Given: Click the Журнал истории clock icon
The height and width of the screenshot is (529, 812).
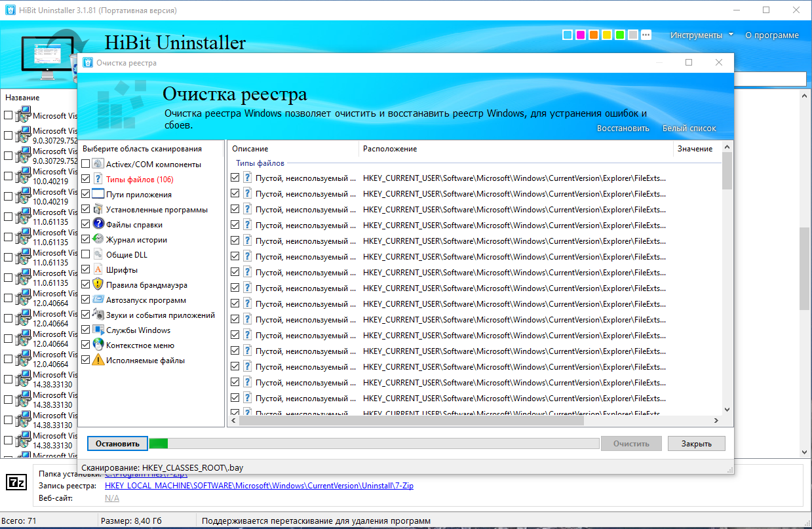Looking at the screenshot, I should click(x=98, y=239).
